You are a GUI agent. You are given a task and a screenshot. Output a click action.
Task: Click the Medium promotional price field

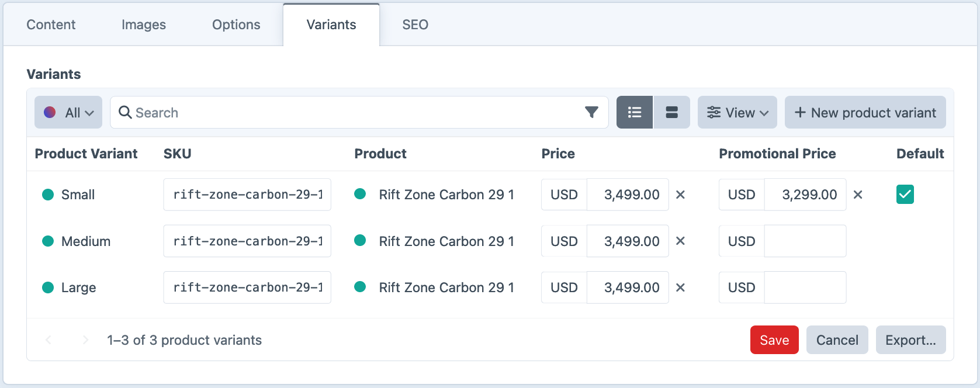click(x=805, y=241)
